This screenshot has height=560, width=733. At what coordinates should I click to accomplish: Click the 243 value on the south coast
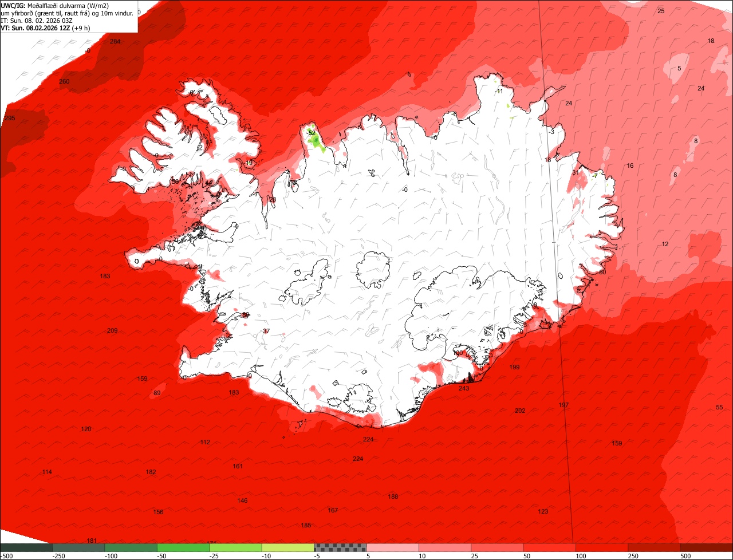click(464, 389)
